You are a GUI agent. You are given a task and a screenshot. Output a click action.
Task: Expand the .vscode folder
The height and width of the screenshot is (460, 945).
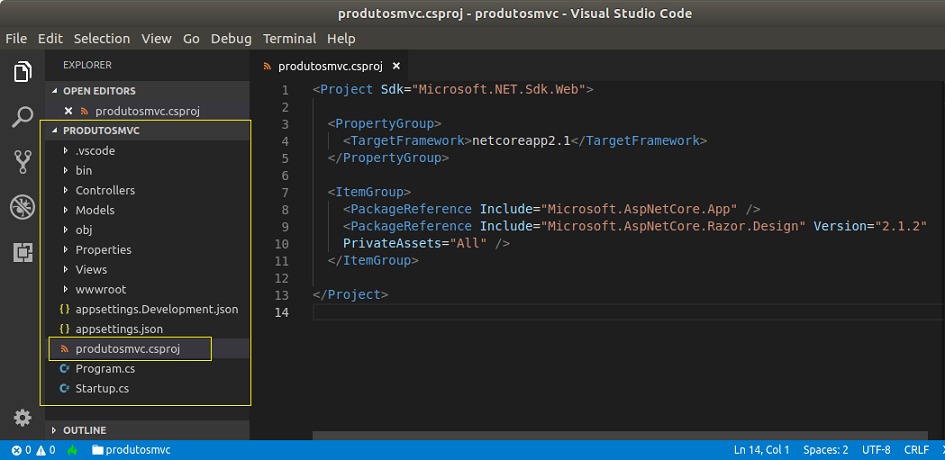coord(66,151)
